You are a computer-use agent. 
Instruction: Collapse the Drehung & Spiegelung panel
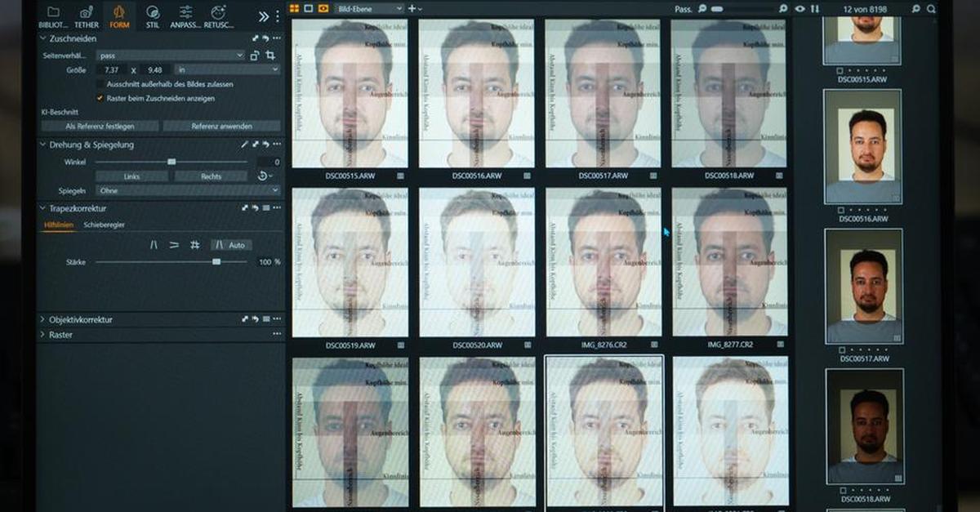point(43,145)
